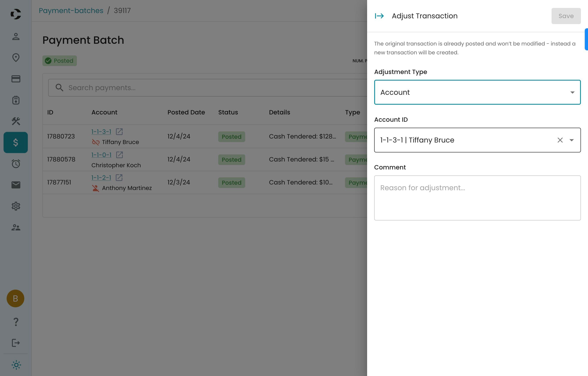Open the tools wrench sidebar icon
The width and height of the screenshot is (588, 376).
point(16,121)
